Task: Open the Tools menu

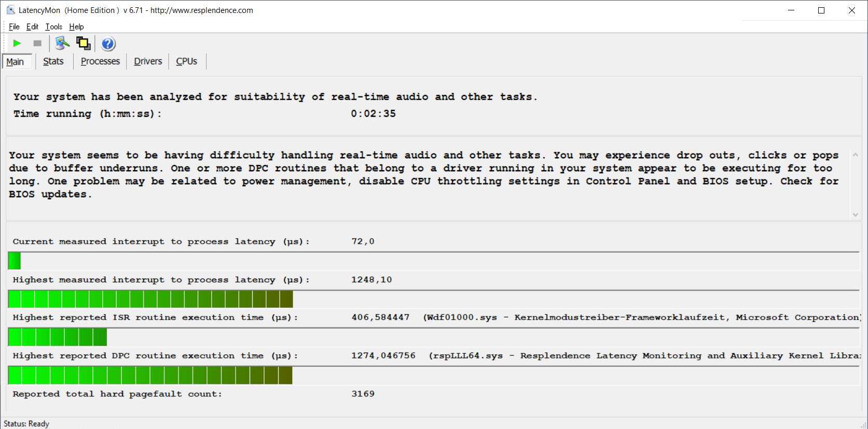Action: point(53,27)
